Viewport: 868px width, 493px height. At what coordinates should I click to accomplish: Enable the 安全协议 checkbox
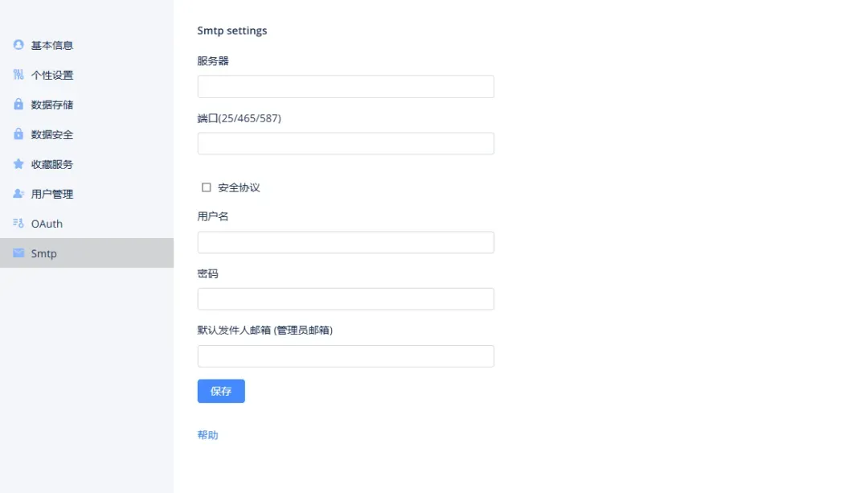(x=206, y=187)
